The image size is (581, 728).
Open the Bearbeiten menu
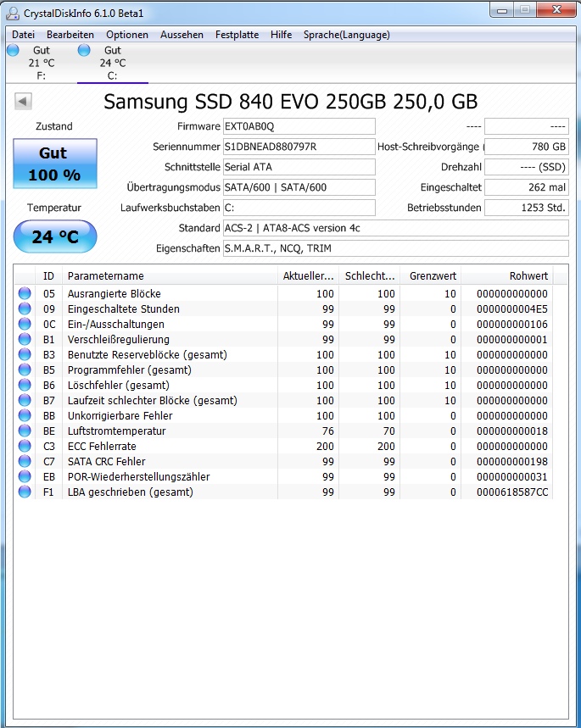pyautogui.click(x=70, y=35)
